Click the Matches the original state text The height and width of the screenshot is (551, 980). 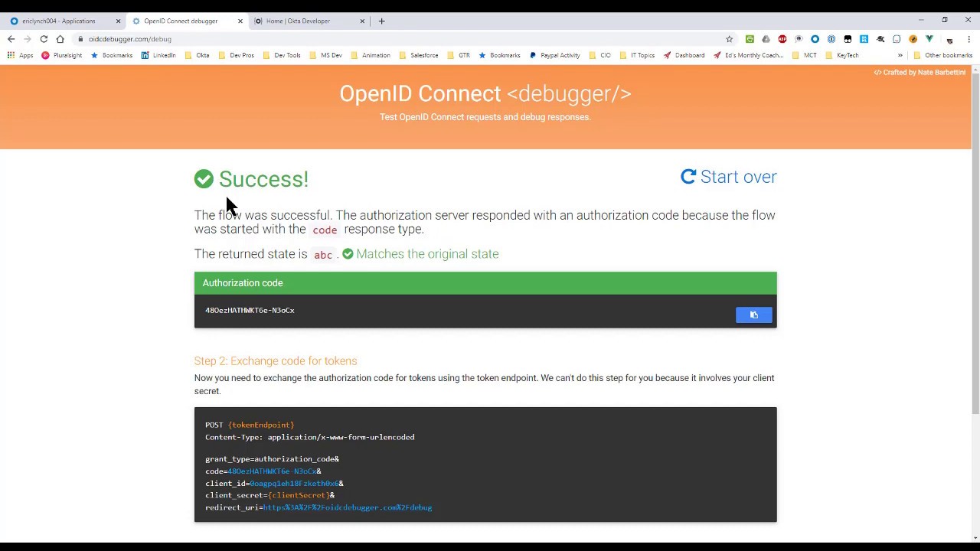(x=427, y=254)
